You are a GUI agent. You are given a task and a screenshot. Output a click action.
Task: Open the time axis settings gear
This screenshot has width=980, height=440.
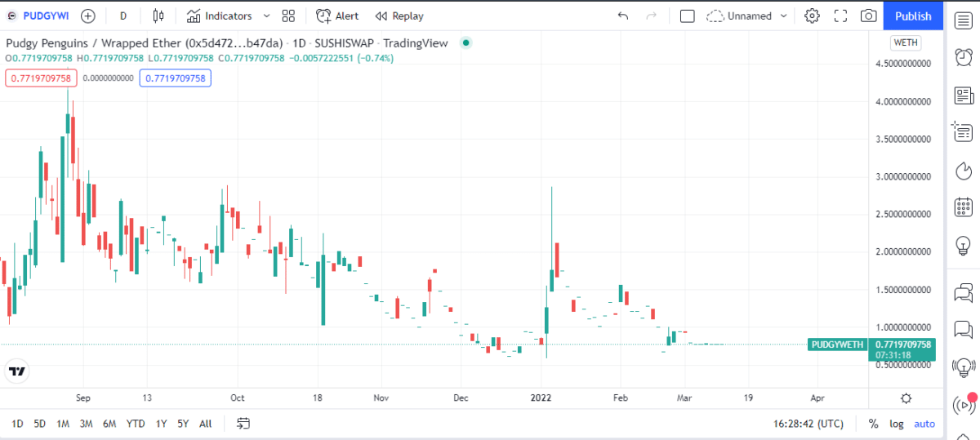click(x=906, y=398)
